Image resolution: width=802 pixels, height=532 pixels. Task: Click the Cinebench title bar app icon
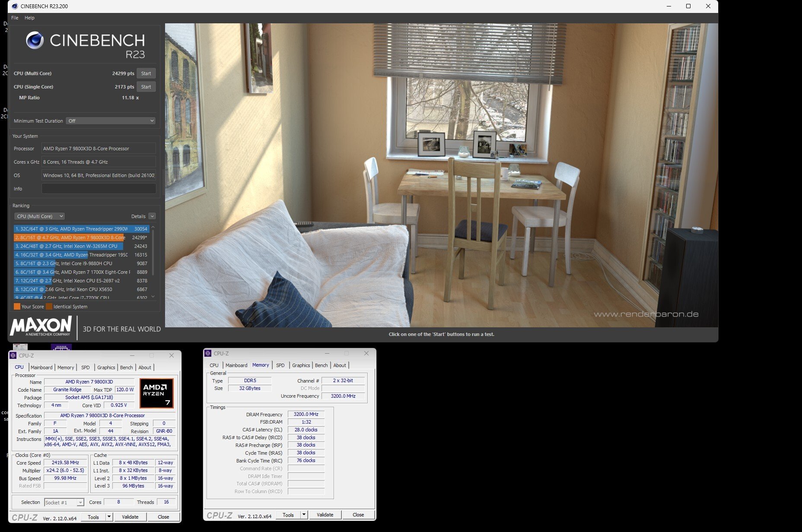(15, 6)
